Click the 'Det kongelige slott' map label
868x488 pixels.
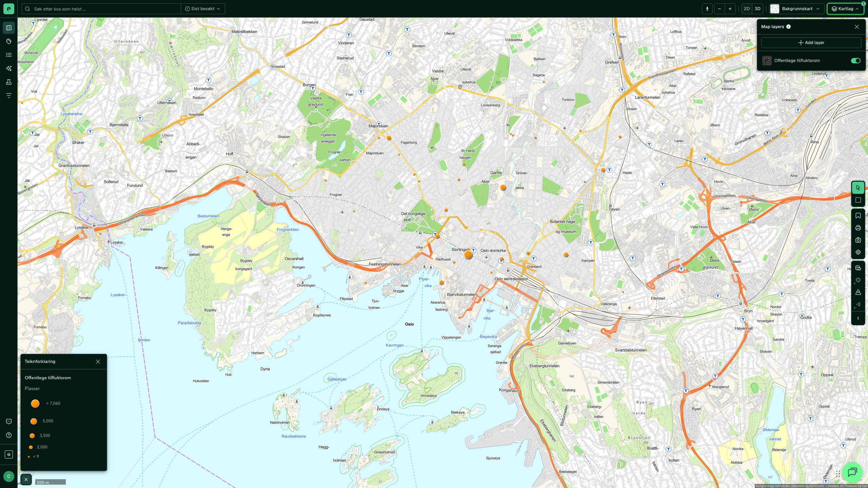point(413,217)
